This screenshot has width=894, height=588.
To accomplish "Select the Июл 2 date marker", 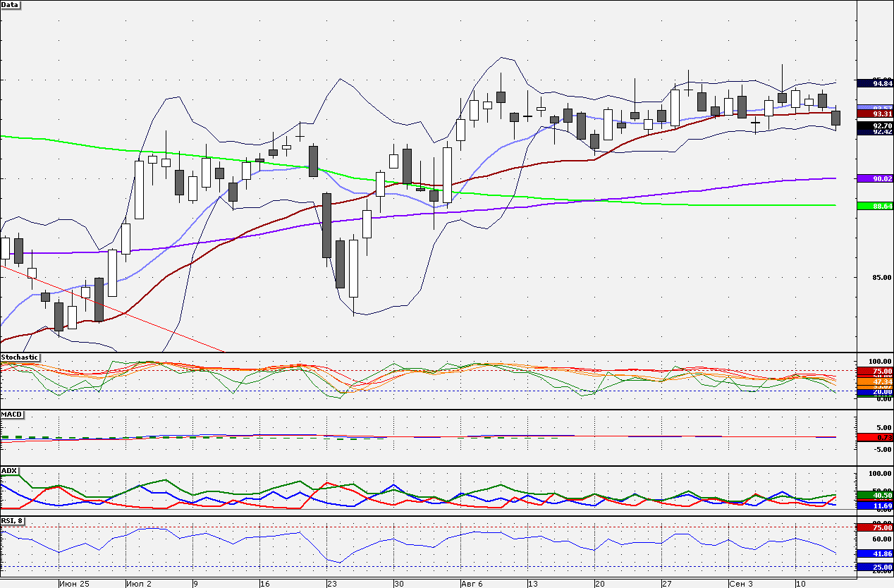I will (x=139, y=584).
